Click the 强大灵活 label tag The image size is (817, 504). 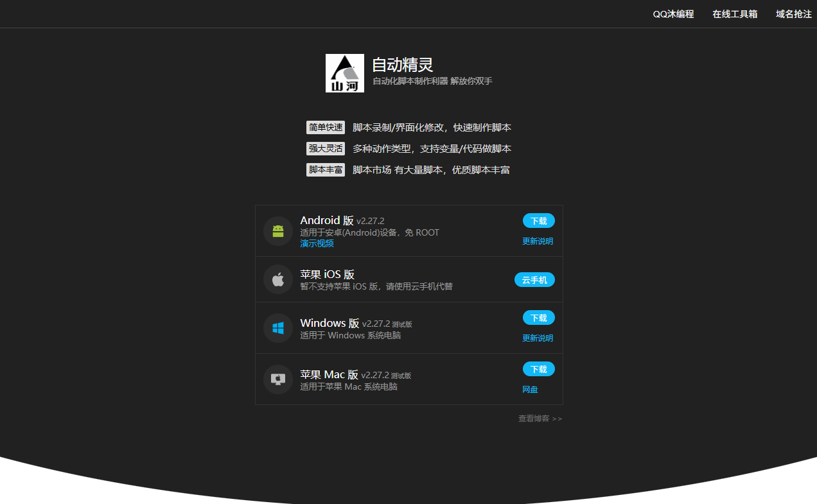click(x=326, y=149)
